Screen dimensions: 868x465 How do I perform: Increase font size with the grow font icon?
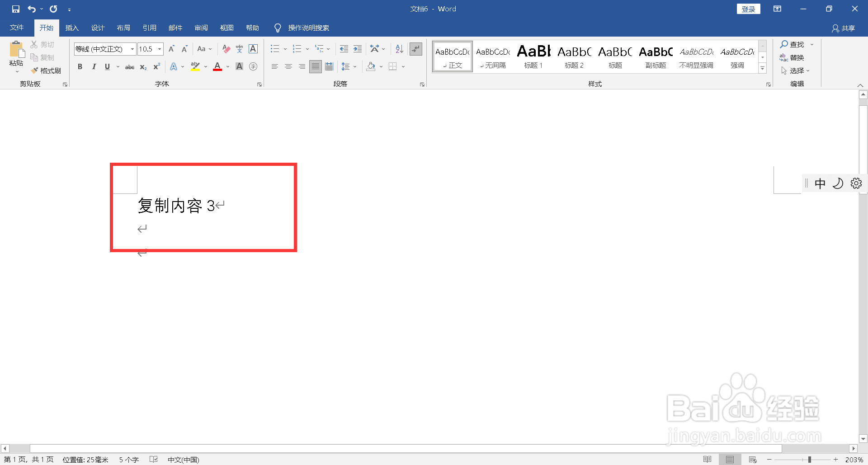click(x=171, y=49)
